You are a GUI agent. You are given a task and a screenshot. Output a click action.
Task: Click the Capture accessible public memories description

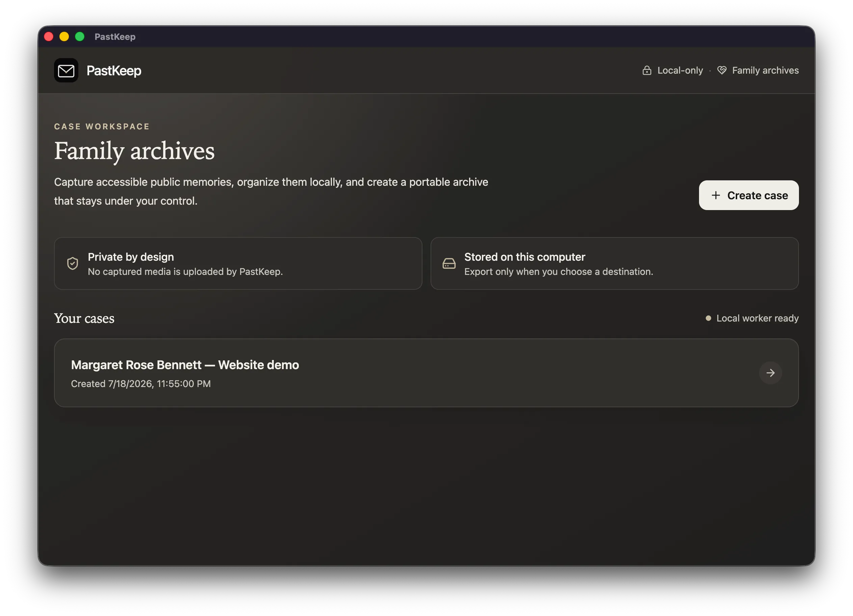click(271, 192)
